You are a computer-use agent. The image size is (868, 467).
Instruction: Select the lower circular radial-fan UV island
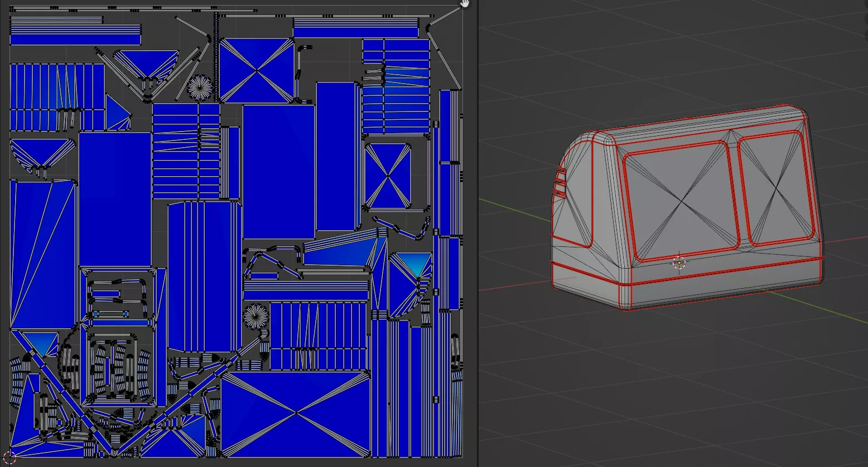(x=256, y=317)
